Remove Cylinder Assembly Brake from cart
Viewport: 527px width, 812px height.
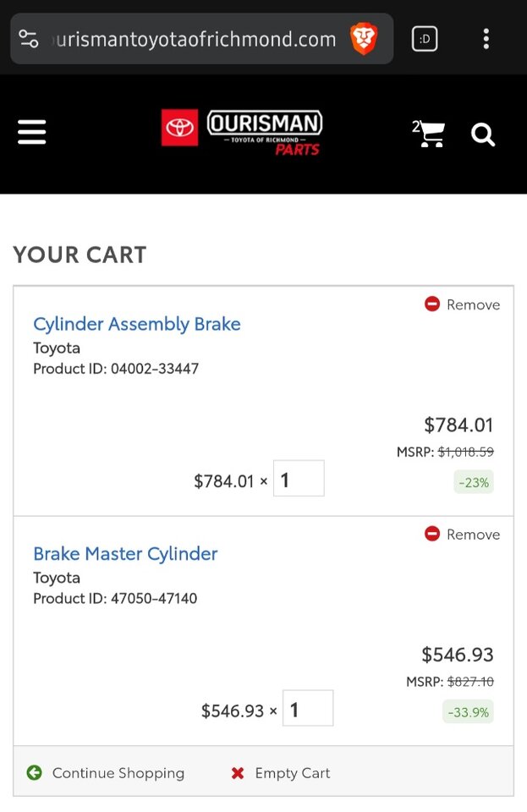point(463,304)
